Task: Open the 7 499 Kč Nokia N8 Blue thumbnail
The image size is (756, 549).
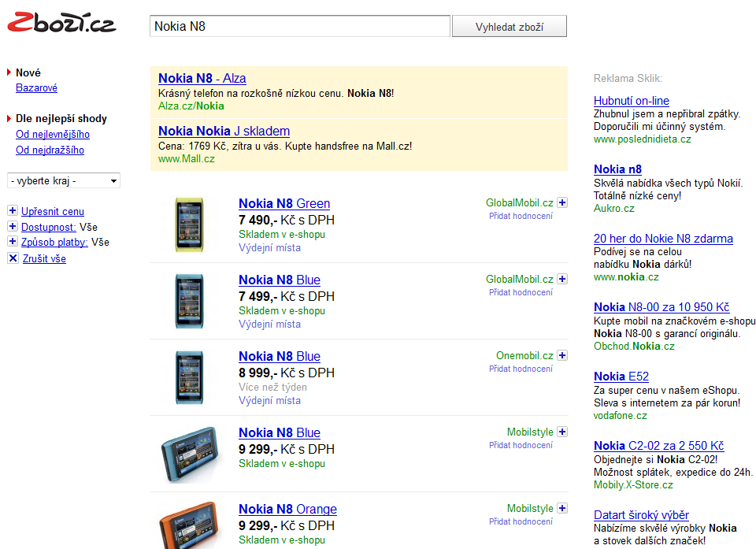Action: click(189, 301)
